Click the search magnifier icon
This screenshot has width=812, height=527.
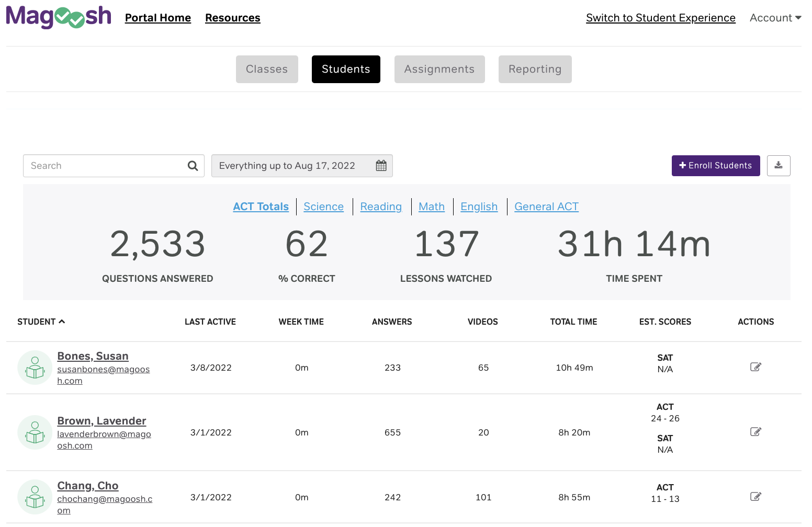click(x=193, y=166)
